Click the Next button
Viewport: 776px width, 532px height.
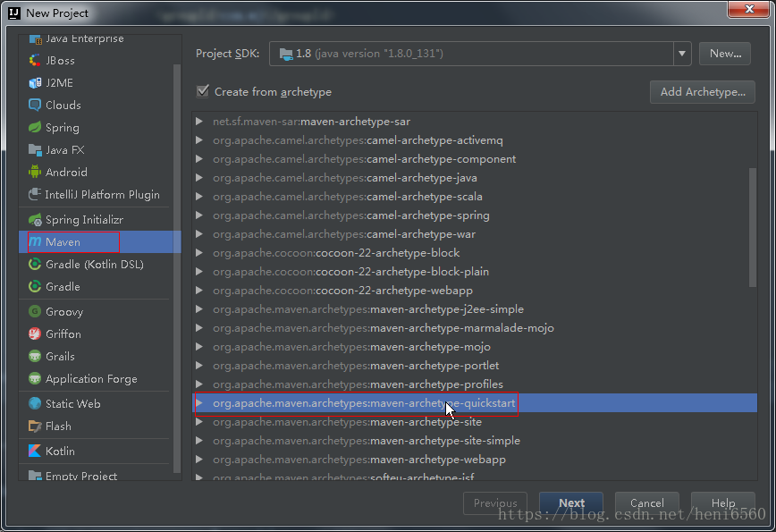tap(571, 502)
